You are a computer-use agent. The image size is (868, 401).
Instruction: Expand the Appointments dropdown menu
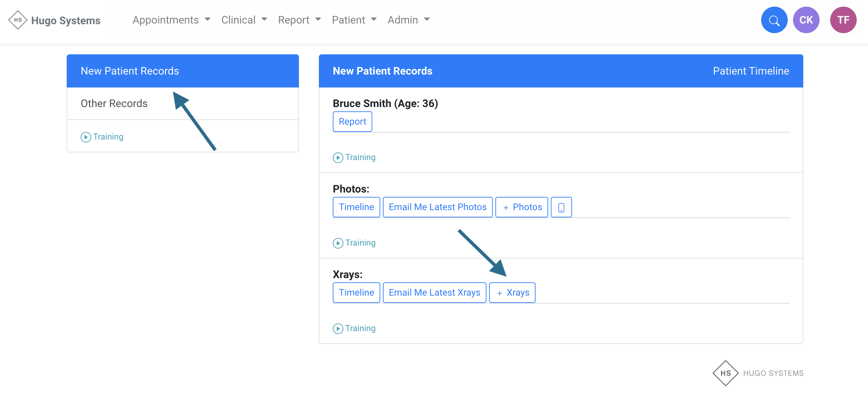[x=171, y=20]
